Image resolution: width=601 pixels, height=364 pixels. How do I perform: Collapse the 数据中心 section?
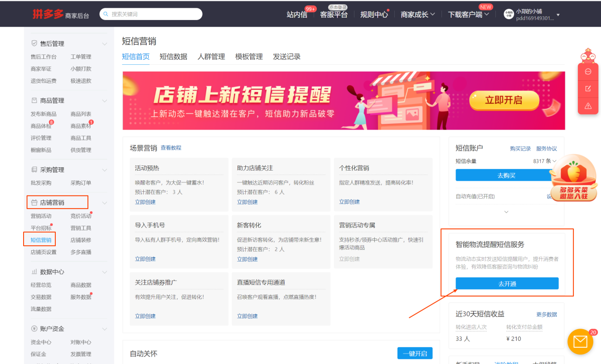[105, 272]
